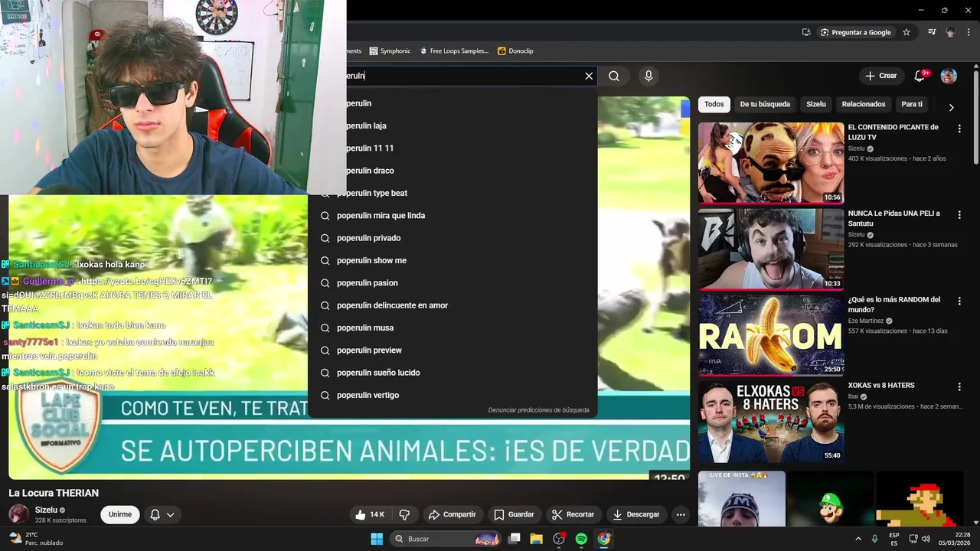Viewport: 980px width, 551px height.
Task: Click the taskbar Buscar search box
Action: pos(446,539)
